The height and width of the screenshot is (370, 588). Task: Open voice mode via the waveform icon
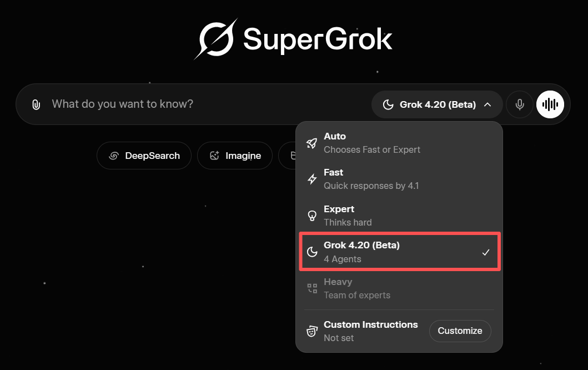click(x=550, y=104)
